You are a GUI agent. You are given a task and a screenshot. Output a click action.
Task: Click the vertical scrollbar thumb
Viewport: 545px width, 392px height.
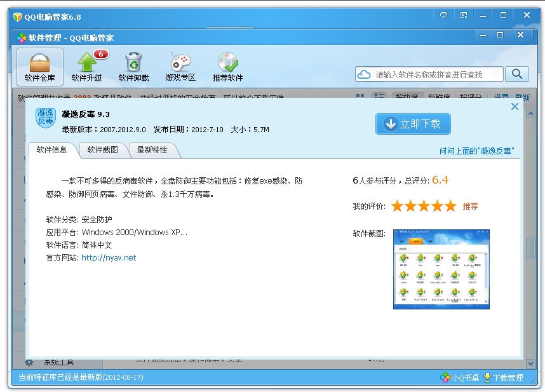pos(530,248)
